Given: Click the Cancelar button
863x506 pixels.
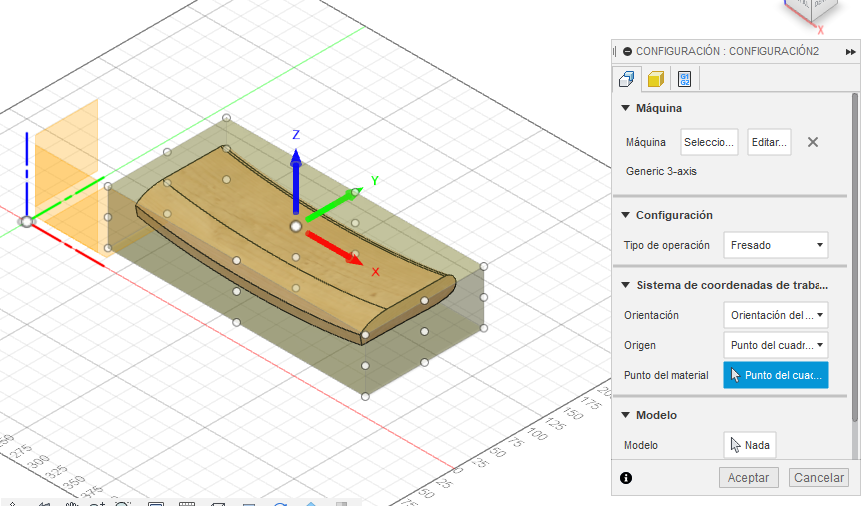Looking at the screenshot, I should pyautogui.click(x=818, y=478).
